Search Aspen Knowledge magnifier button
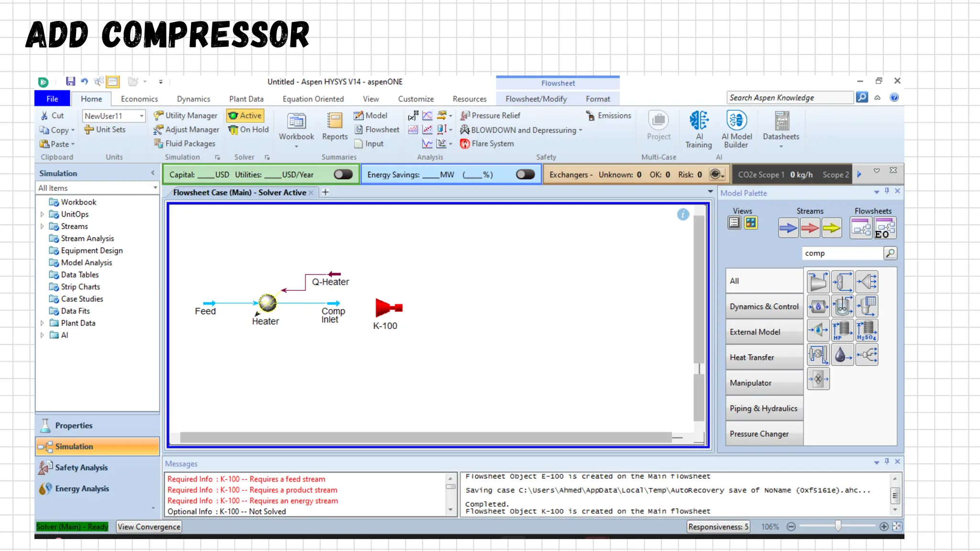This screenshot has width=980, height=551. 862,98
